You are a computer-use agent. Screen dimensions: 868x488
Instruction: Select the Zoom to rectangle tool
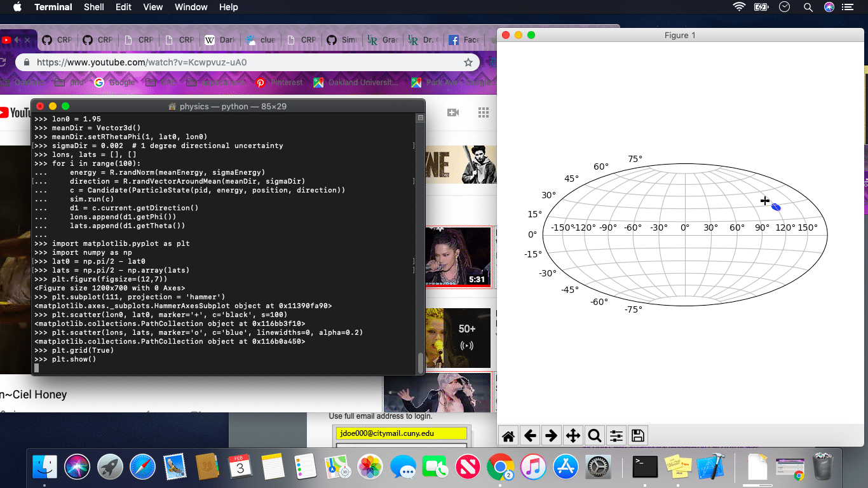click(x=595, y=435)
